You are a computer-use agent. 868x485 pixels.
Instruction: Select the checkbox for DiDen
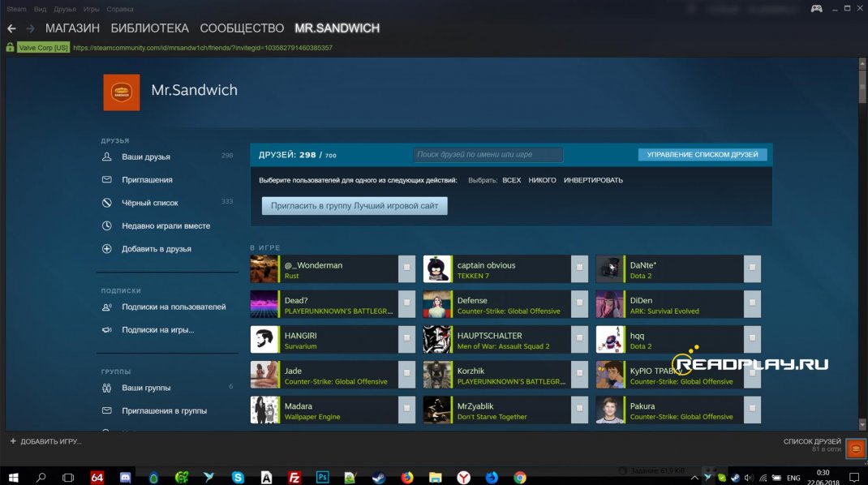tap(752, 303)
